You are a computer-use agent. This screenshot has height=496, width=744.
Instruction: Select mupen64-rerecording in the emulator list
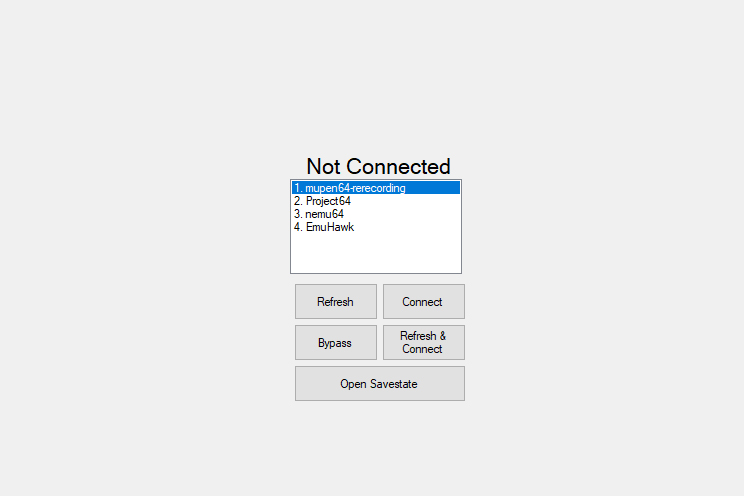coord(376,188)
